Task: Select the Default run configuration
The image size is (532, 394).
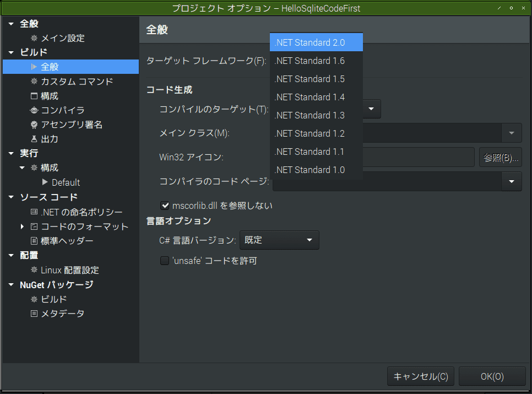Action: pyautogui.click(x=66, y=182)
